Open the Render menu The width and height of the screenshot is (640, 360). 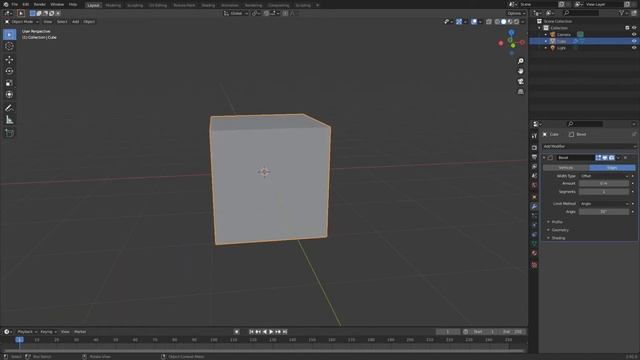[40, 4]
